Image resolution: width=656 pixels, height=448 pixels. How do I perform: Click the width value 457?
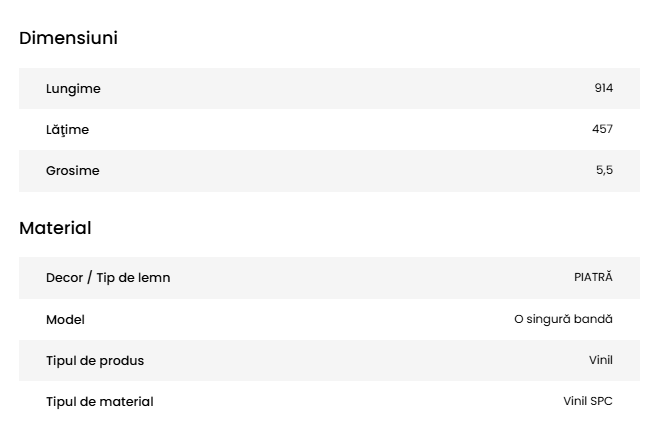pos(602,130)
